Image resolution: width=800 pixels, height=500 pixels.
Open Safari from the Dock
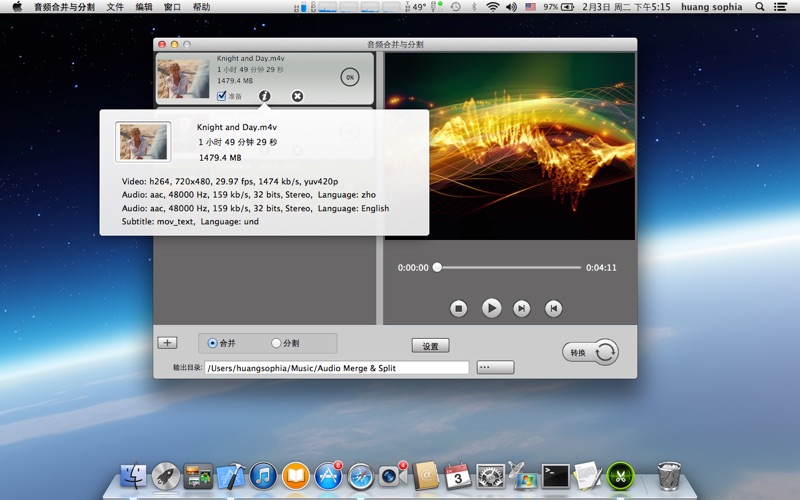point(361,476)
